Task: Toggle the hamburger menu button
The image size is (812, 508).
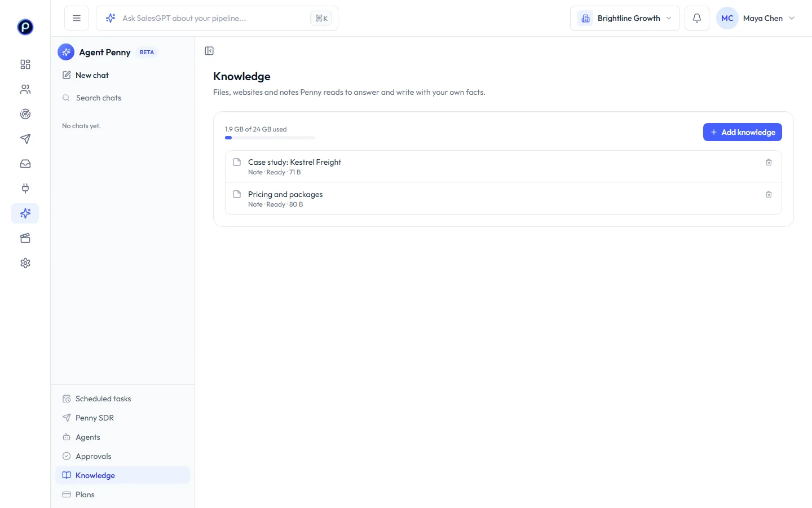Action: (x=77, y=18)
